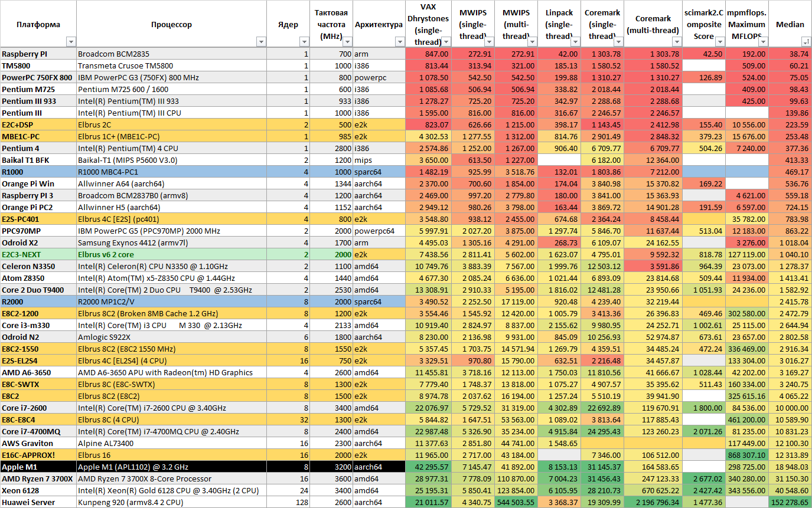Open the scimark2 Composite Score filter dropdown

point(720,42)
